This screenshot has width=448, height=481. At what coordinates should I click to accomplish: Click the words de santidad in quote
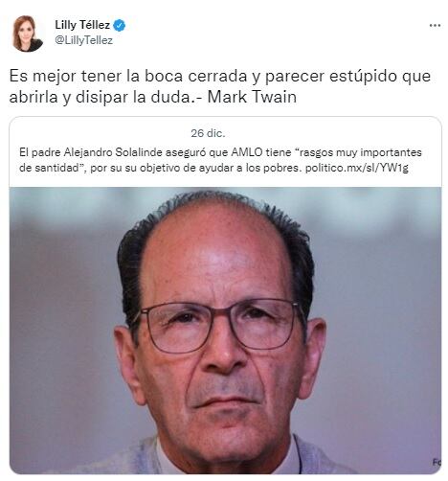point(49,168)
